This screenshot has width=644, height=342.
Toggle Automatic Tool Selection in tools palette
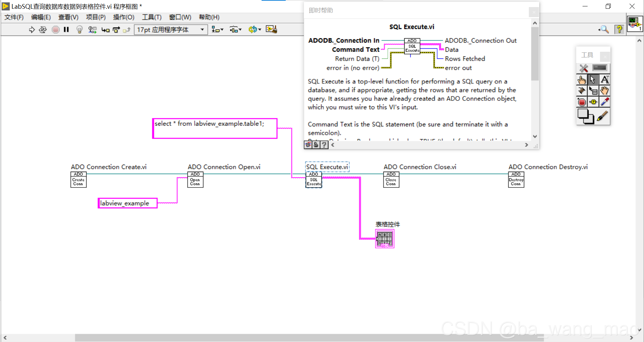click(593, 68)
